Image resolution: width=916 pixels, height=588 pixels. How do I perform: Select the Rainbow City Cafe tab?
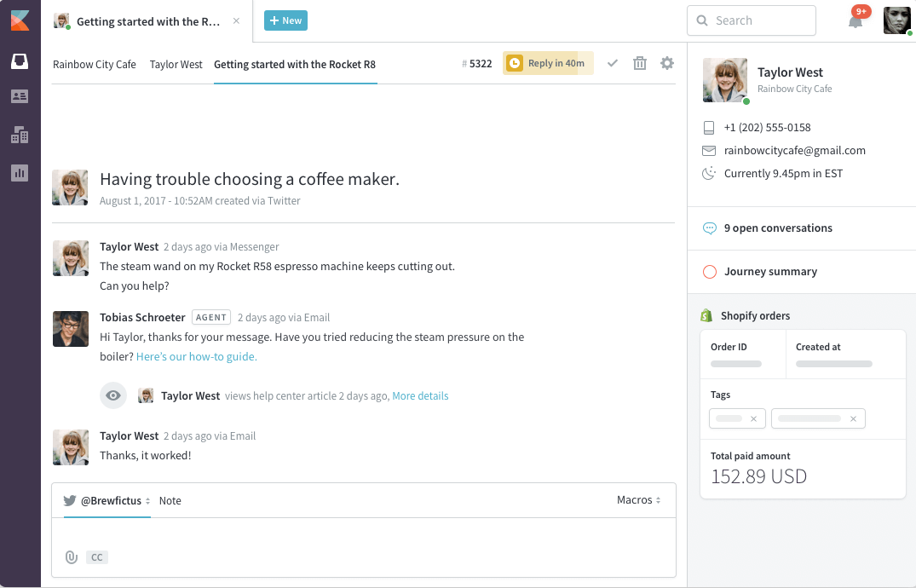(x=95, y=65)
